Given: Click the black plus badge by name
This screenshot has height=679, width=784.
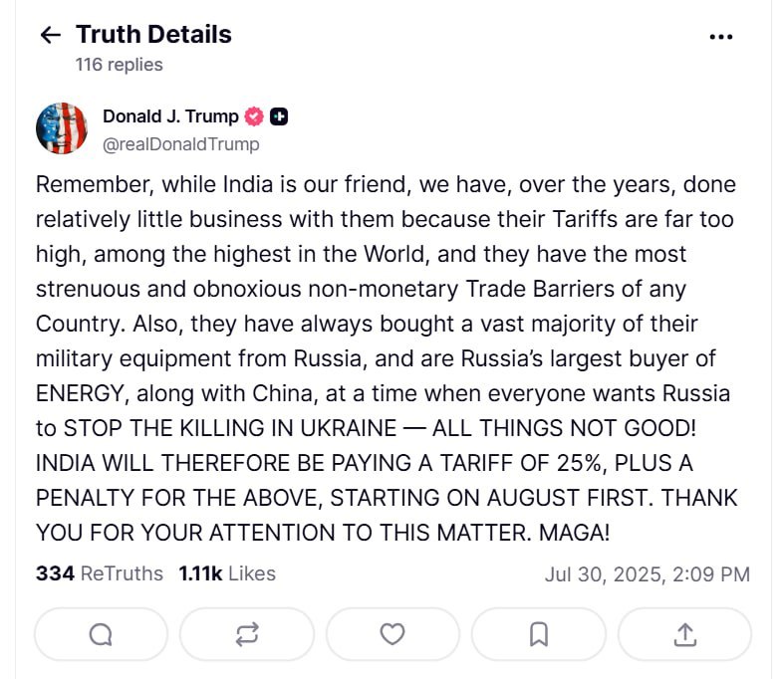Looking at the screenshot, I should click(x=279, y=116).
